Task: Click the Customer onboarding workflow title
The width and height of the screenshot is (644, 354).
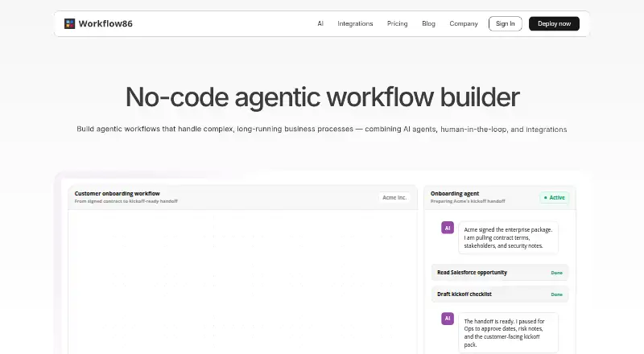Action: pyautogui.click(x=117, y=193)
